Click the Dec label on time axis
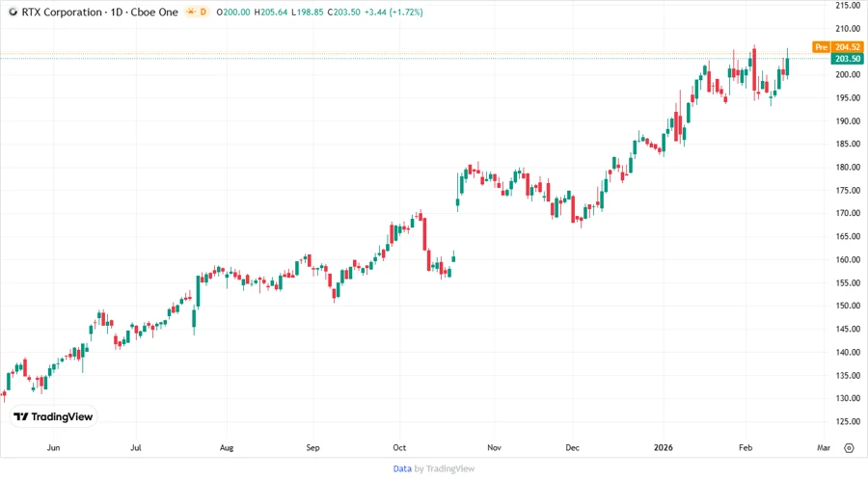The width and height of the screenshot is (868, 480). [572, 447]
